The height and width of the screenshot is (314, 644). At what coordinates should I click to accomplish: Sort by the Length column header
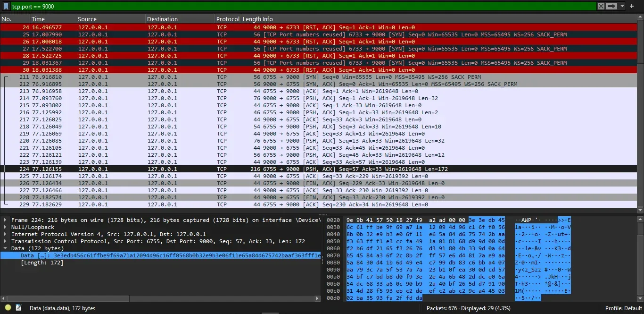pos(251,19)
